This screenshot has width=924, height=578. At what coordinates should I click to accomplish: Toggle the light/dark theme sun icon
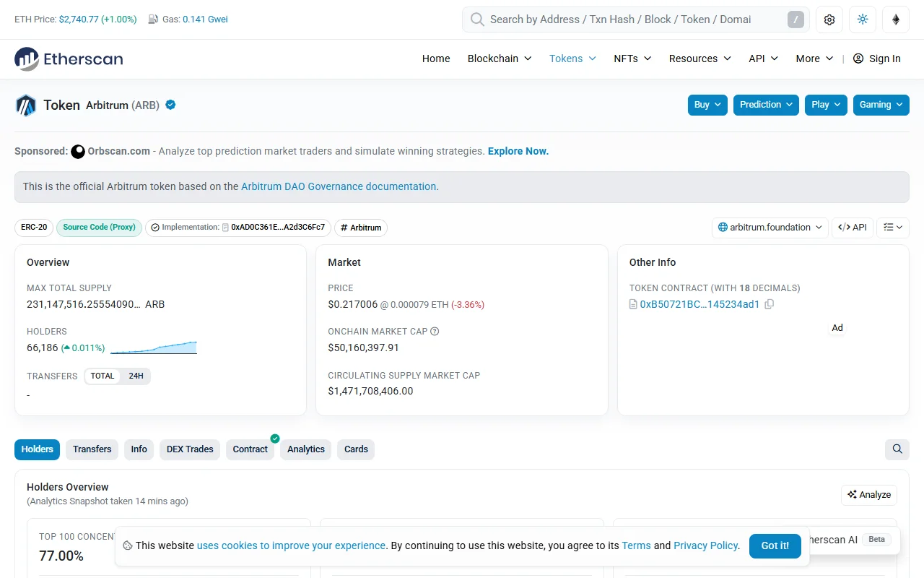pos(863,20)
